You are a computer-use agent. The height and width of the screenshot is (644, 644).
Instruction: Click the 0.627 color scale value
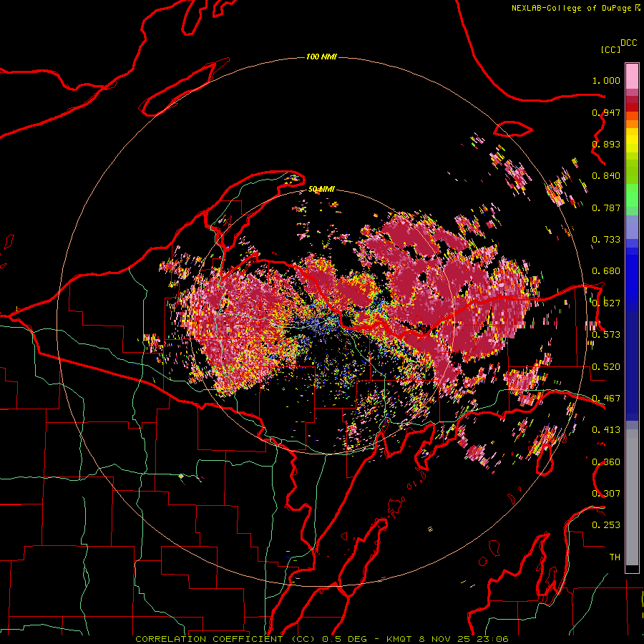tap(606, 303)
